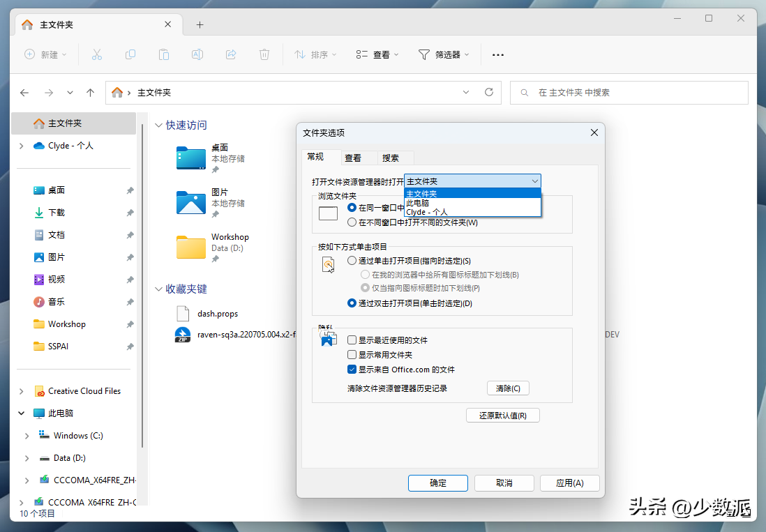Open the 排序 sort dropdown

[315, 54]
